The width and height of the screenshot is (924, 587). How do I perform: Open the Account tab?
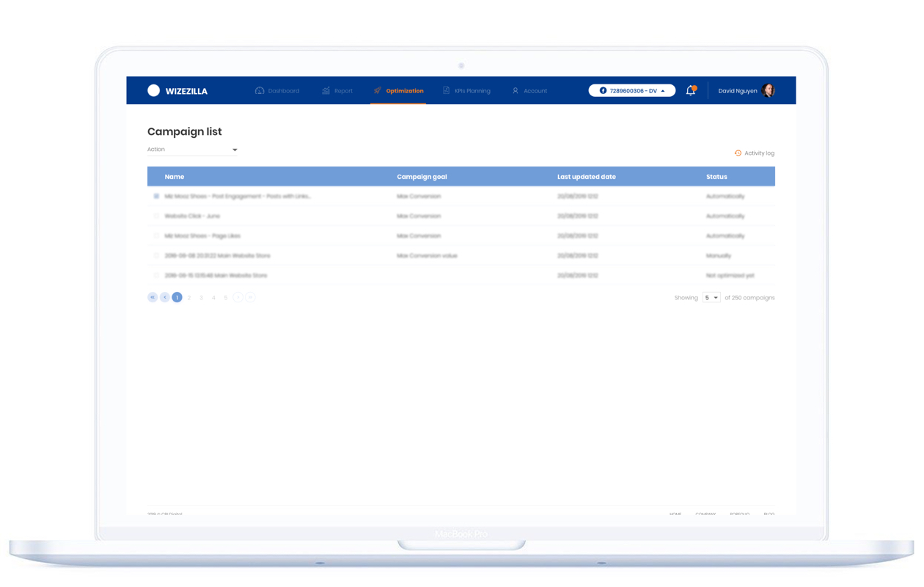click(x=529, y=91)
